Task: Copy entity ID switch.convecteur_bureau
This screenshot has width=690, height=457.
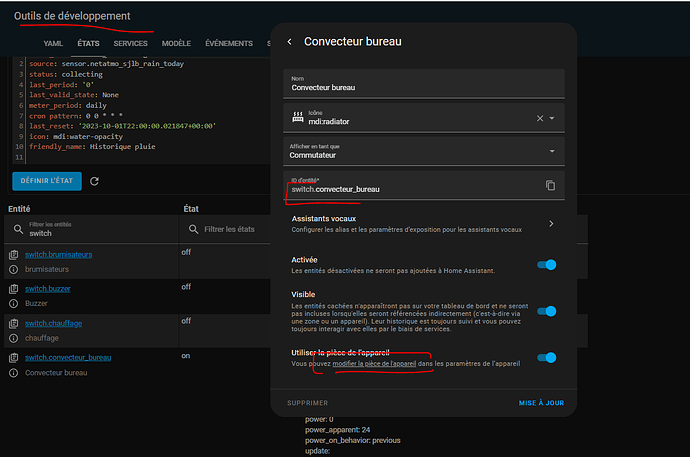Action: 550,185
